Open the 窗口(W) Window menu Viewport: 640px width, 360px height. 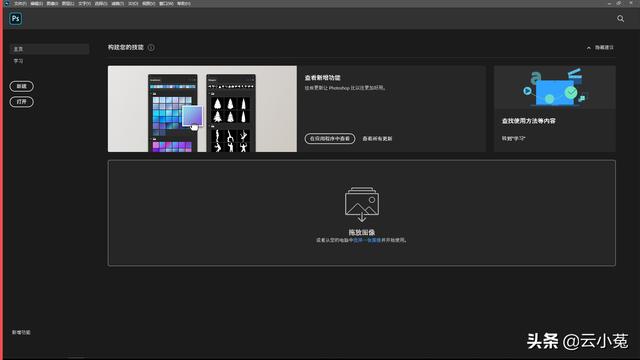click(166, 4)
